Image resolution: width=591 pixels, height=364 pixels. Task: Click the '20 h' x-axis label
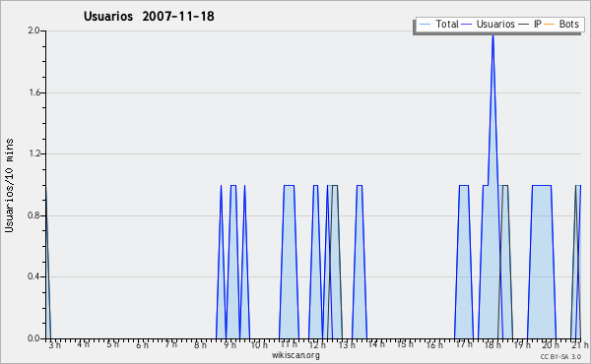click(551, 344)
